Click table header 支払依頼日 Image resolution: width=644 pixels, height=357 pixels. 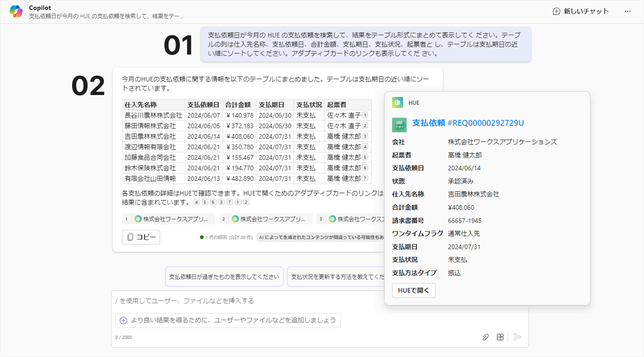(x=203, y=105)
